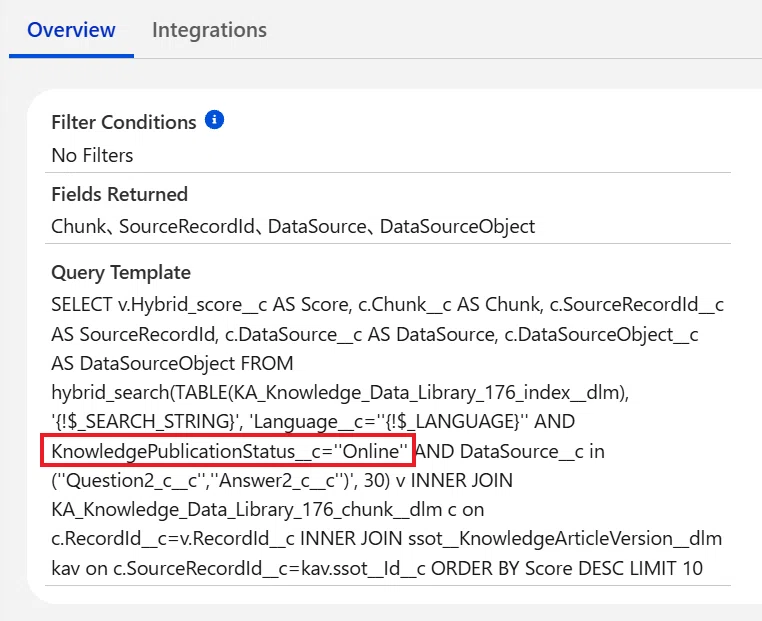Click the query line starting 'SELECT v.Hybrid_score__c'
Image resolution: width=762 pixels, height=621 pixels.
(x=387, y=305)
